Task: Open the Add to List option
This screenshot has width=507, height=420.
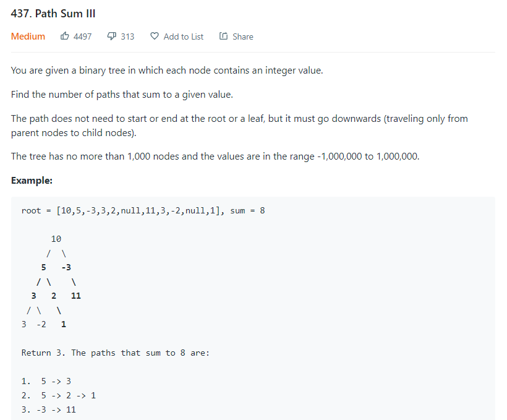Action: click(183, 36)
